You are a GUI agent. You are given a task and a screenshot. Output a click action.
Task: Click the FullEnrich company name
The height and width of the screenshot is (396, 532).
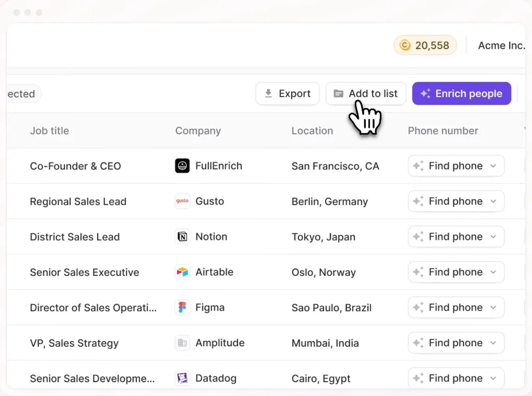point(219,166)
